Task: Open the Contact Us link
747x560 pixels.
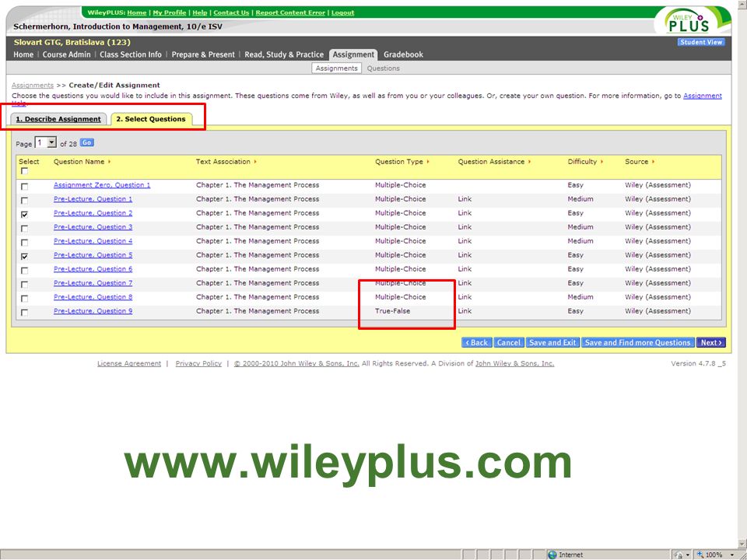Action: (231, 12)
